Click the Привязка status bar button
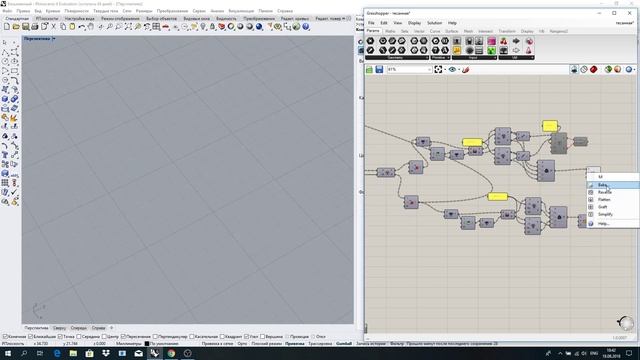This screenshot has width=640, height=360. pos(295,344)
